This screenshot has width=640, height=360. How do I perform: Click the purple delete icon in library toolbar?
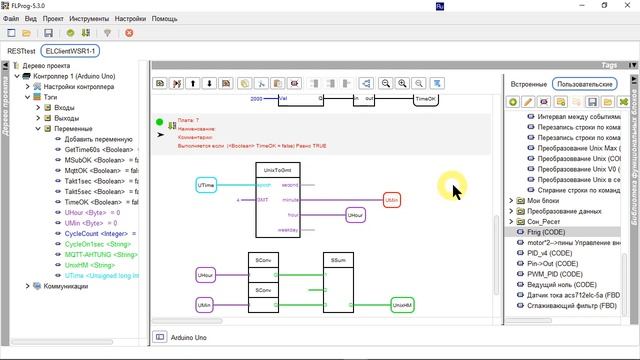pyautogui.click(x=544, y=102)
